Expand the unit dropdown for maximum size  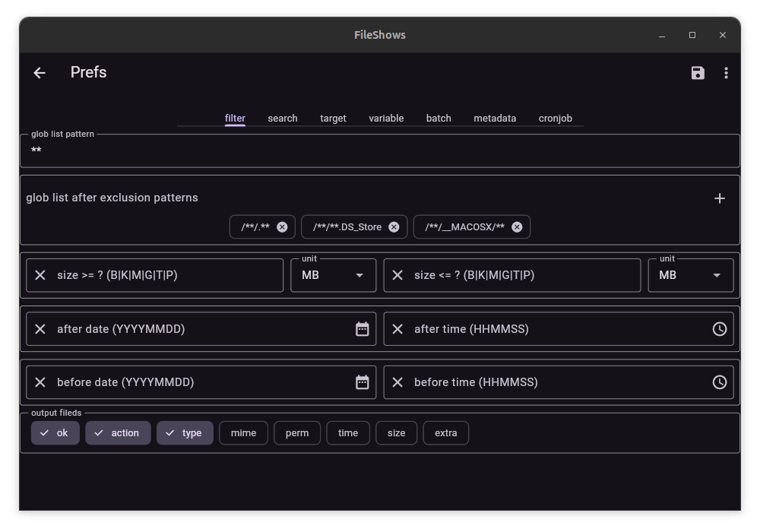point(690,275)
